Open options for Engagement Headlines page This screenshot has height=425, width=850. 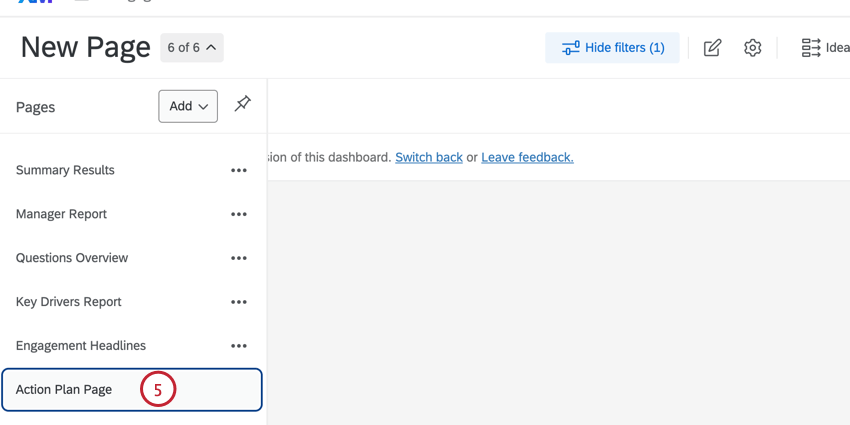click(239, 346)
